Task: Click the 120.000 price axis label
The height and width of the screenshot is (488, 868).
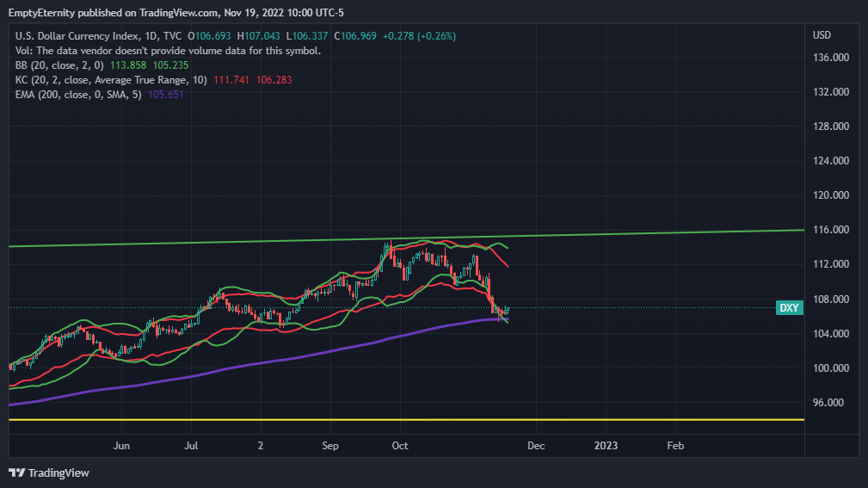Action: click(830, 195)
